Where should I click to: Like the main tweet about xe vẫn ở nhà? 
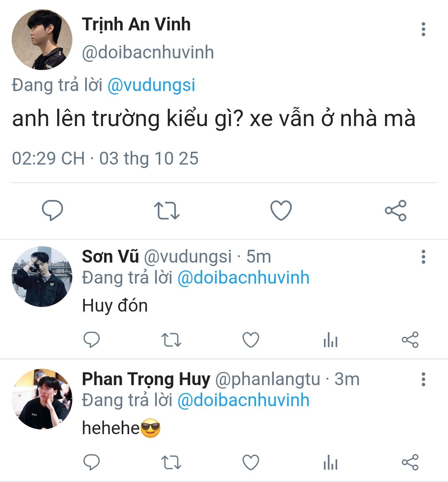[281, 210]
